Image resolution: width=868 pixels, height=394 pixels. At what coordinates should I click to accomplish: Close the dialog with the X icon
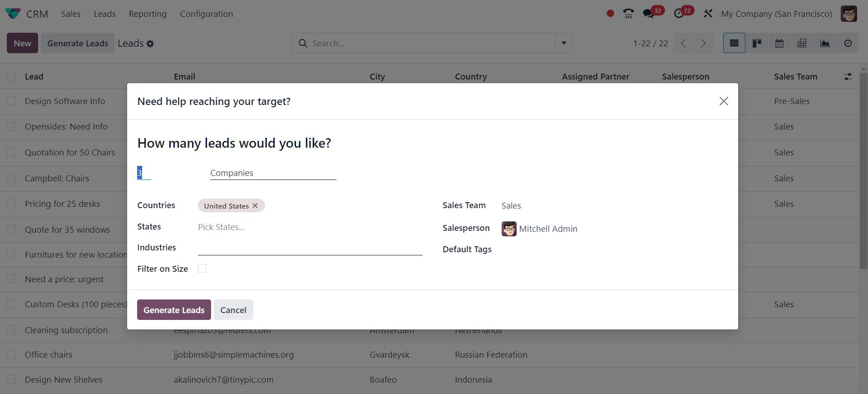[724, 101]
